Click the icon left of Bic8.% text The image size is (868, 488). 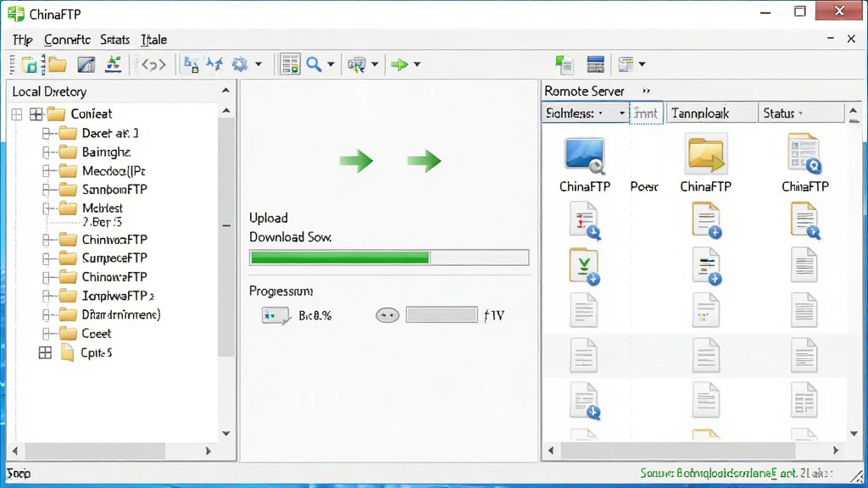pos(275,315)
